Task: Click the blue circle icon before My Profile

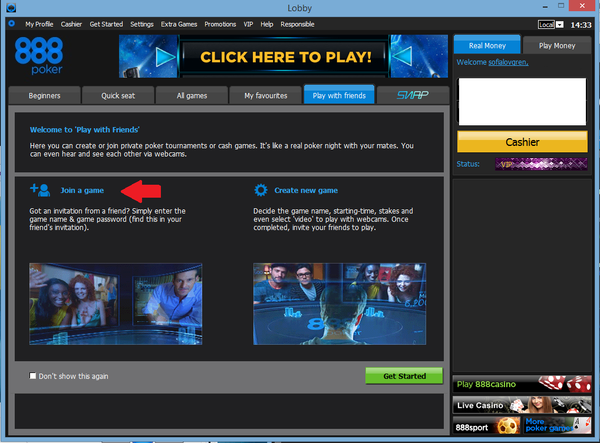Action: (x=11, y=24)
